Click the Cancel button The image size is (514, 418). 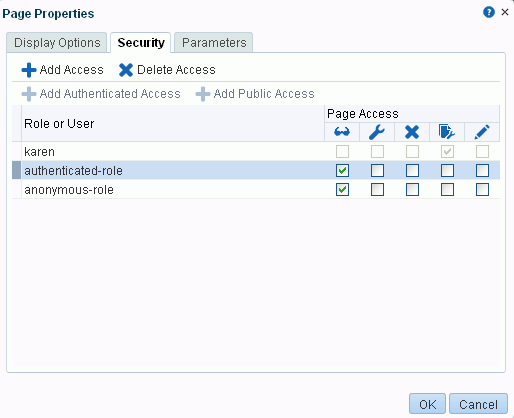click(478, 404)
